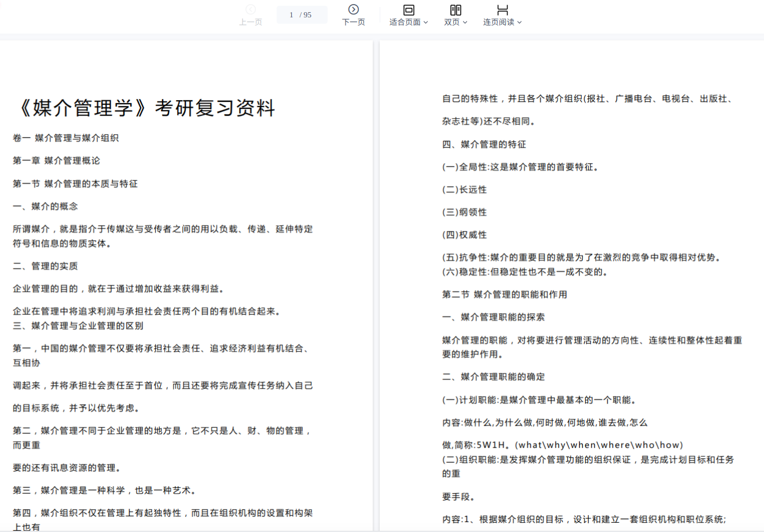
Task: Click the heading 第二节 媒介管理的职能和作用
Action: click(x=504, y=294)
